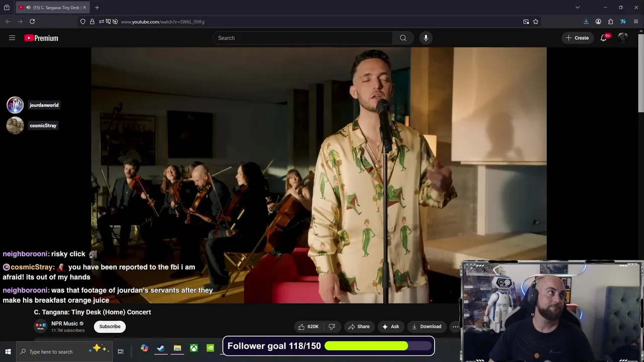Image resolution: width=644 pixels, height=362 pixels.
Task: Focus the YouTube search field
Action: pyautogui.click(x=302, y=38)
